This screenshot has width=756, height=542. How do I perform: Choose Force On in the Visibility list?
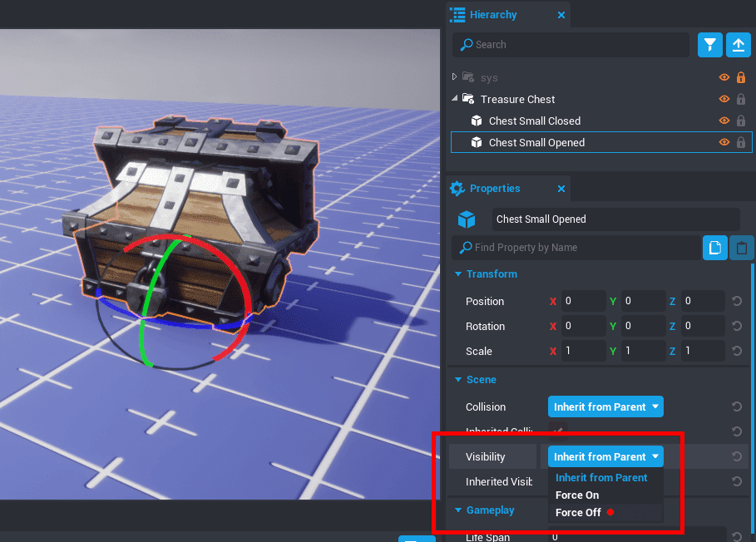point(577,495)
